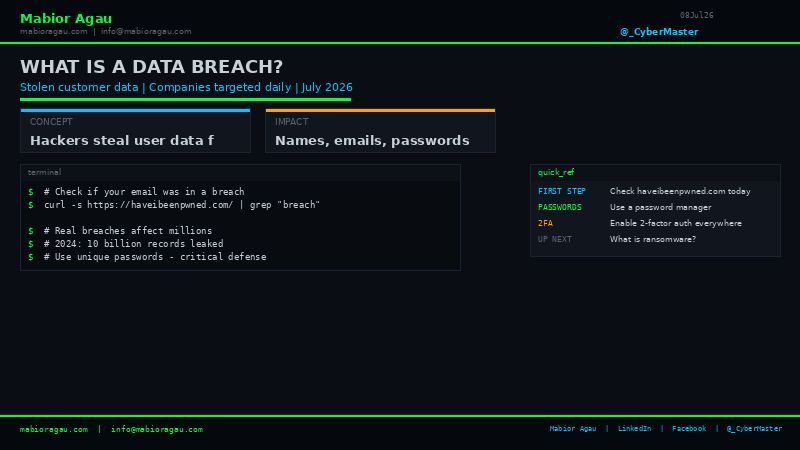Image resolution: width=800 pixels, height=450 pixels.
Task: Click the FIRST STEP label
Action: [x=562, y=191]
